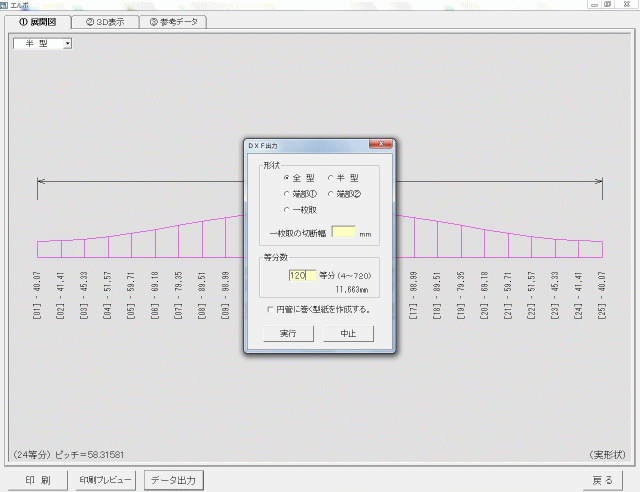
Task: Select the 一枚取 radio option
Action: point(287,209)
